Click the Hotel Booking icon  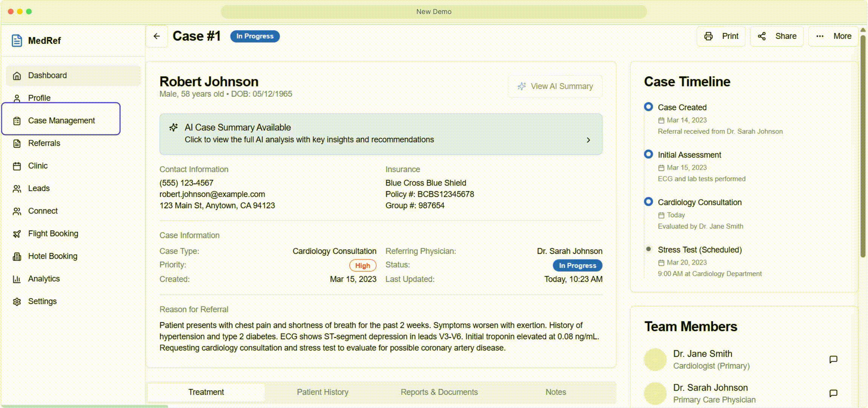click(17, 256)
